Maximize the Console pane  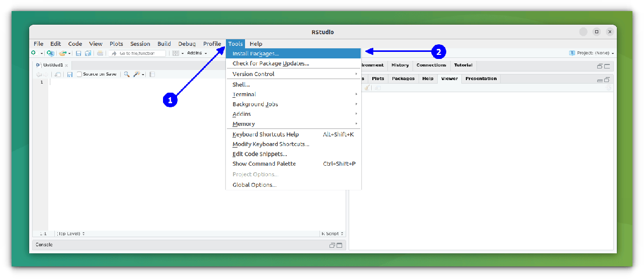click(339, 245)
